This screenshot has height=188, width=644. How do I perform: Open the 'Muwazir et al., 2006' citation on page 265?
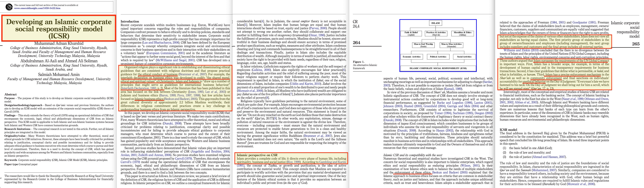coord(581,184)
